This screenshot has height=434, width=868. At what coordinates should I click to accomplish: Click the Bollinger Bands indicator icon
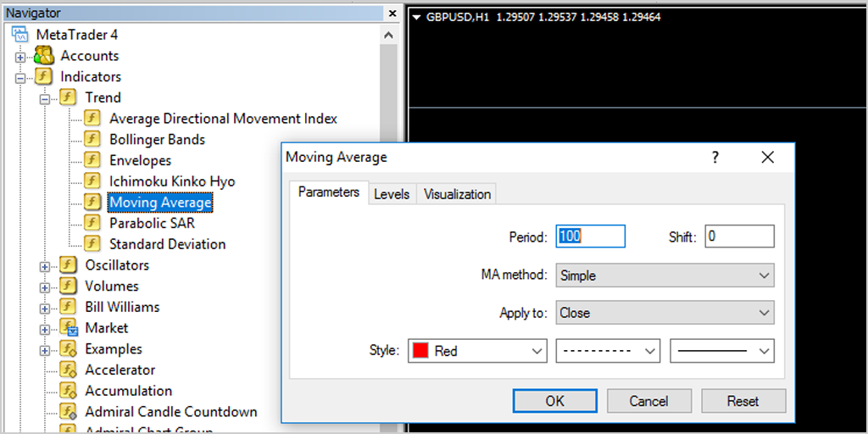point(92,139)
